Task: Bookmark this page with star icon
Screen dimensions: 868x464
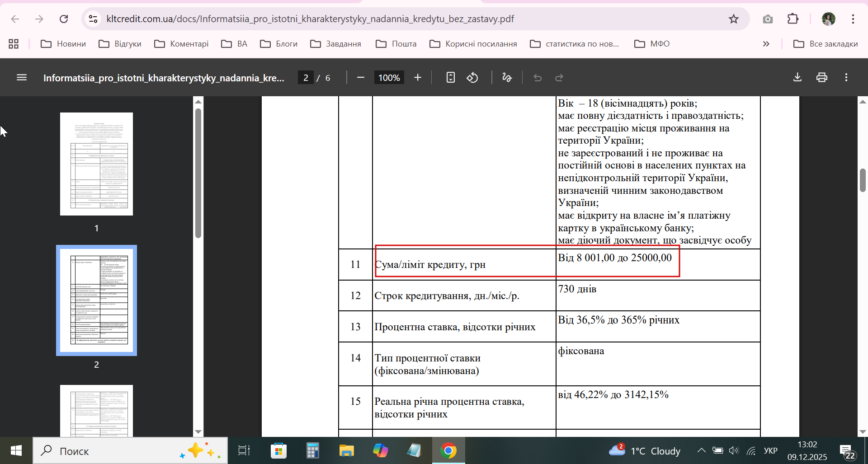Action: point(733,19)
